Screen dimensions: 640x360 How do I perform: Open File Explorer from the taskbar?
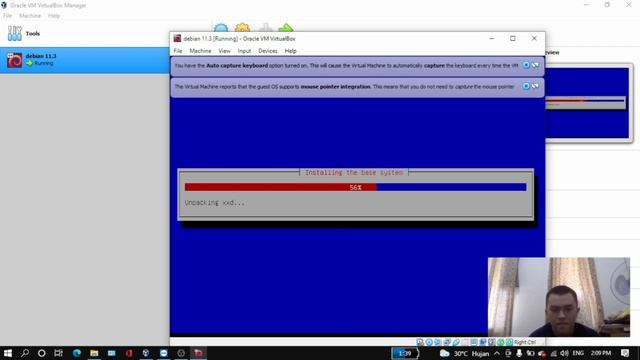click(94, 353)
